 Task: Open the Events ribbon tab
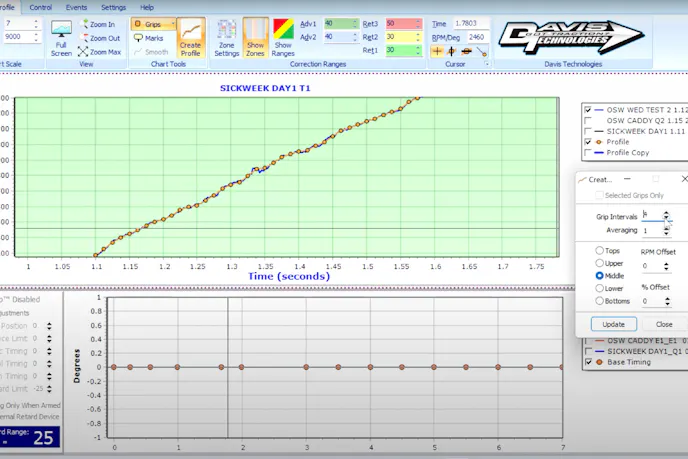point(76,7)
